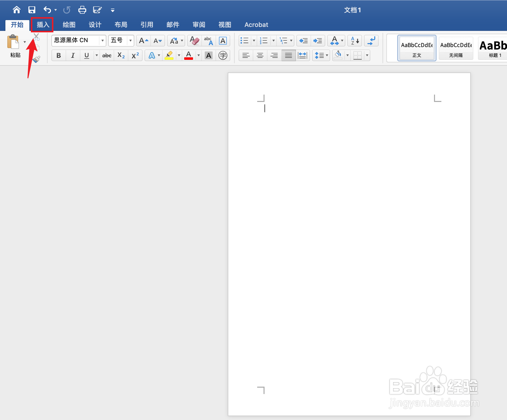Open the 插入 ribbon tab
The image size is (507, 420).
tap(43, 25)
